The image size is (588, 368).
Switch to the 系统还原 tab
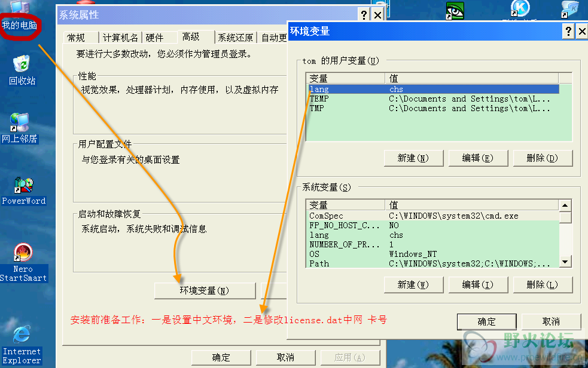(x=236, y=38)
